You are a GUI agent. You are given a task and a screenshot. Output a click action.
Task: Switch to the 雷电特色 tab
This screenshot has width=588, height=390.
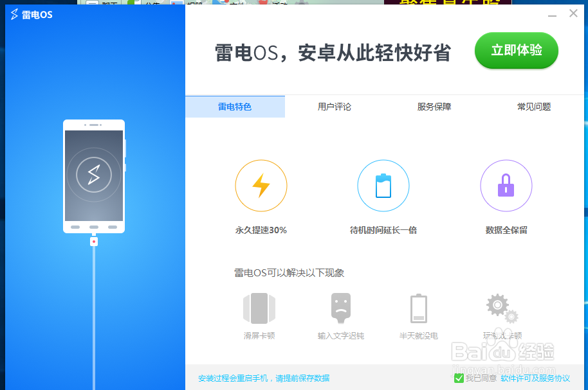[x=235, y=107]
